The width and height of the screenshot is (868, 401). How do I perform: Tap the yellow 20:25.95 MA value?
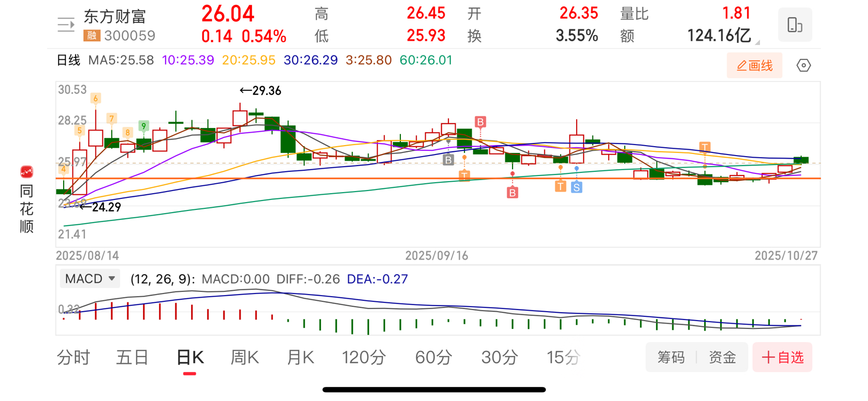pos(248,60)
